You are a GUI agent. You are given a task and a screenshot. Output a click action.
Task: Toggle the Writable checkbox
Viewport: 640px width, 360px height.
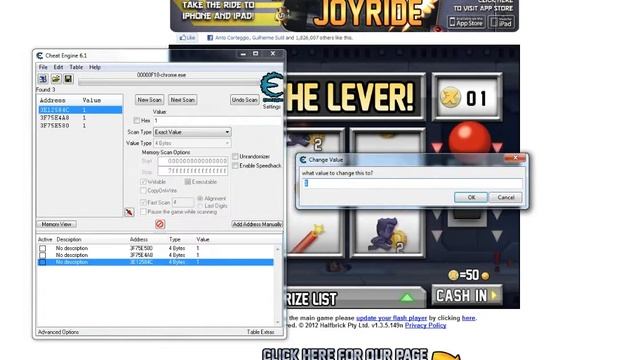click(143, 182)
